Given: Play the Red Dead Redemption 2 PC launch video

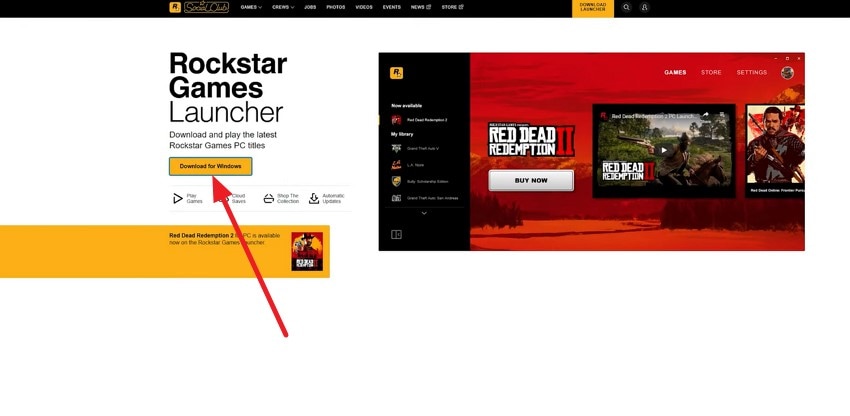Looking at the screenshot, I should pyautogui.click(x=664, y=150).
